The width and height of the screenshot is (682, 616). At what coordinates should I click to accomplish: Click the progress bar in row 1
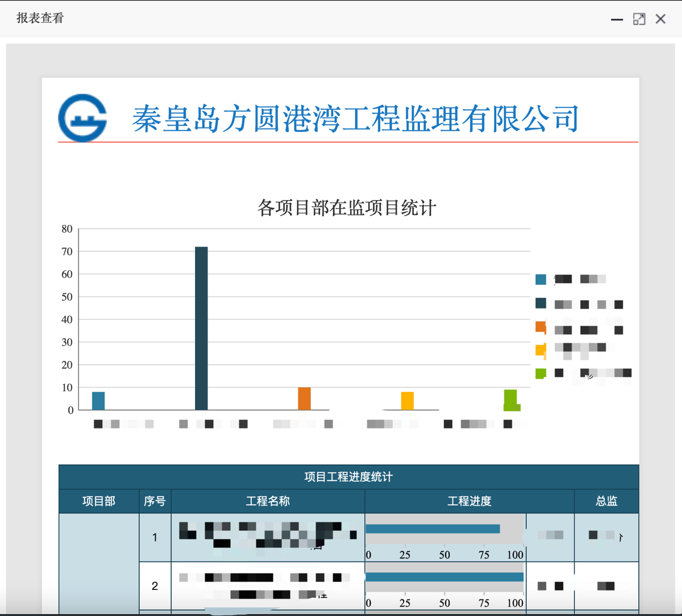tap(433, 529)
